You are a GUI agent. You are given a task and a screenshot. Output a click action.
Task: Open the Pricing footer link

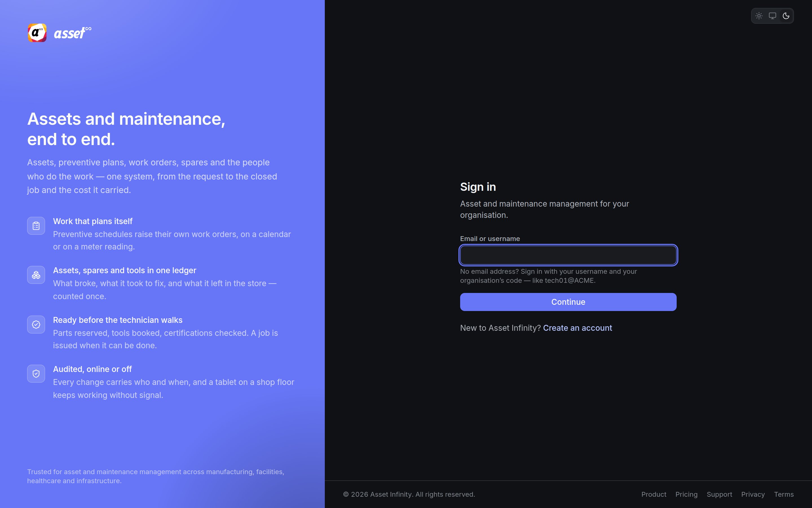686,494
